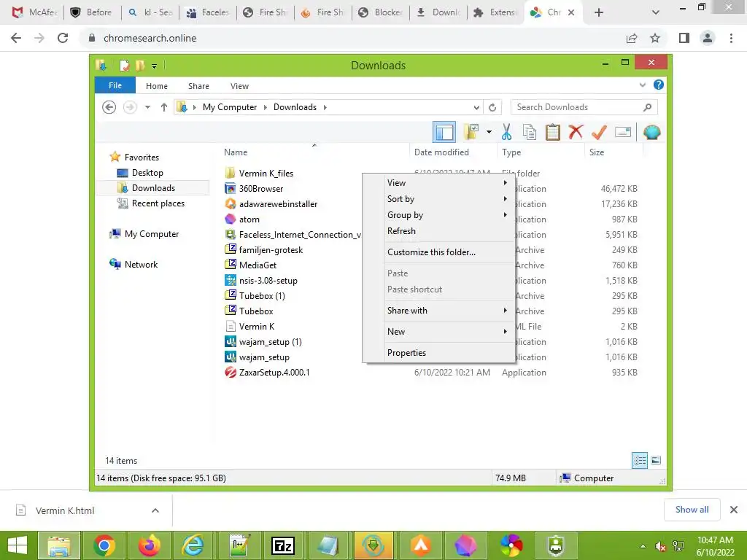Open options arrow for Vermin K.html download
This screenshot has height=560, width=747.
(155, 510)
